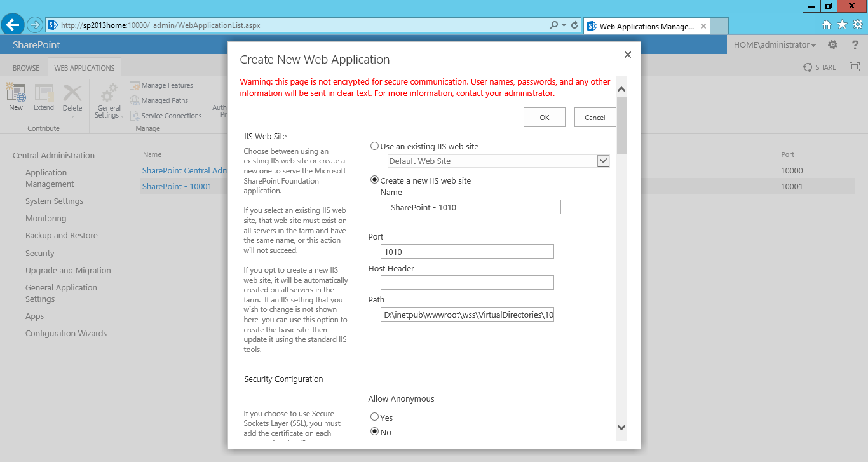Expand the address bar search dropdown arrow
Screen dimensions: 868x462
564,25
